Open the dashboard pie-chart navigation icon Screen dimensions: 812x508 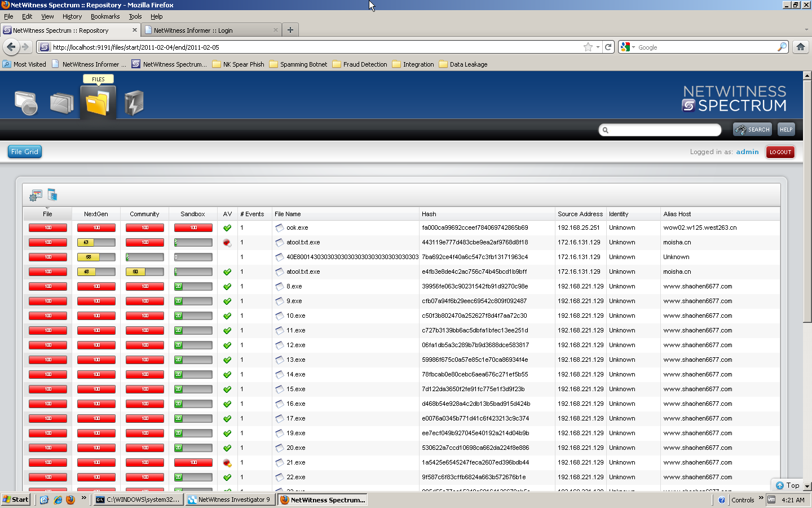26,103
